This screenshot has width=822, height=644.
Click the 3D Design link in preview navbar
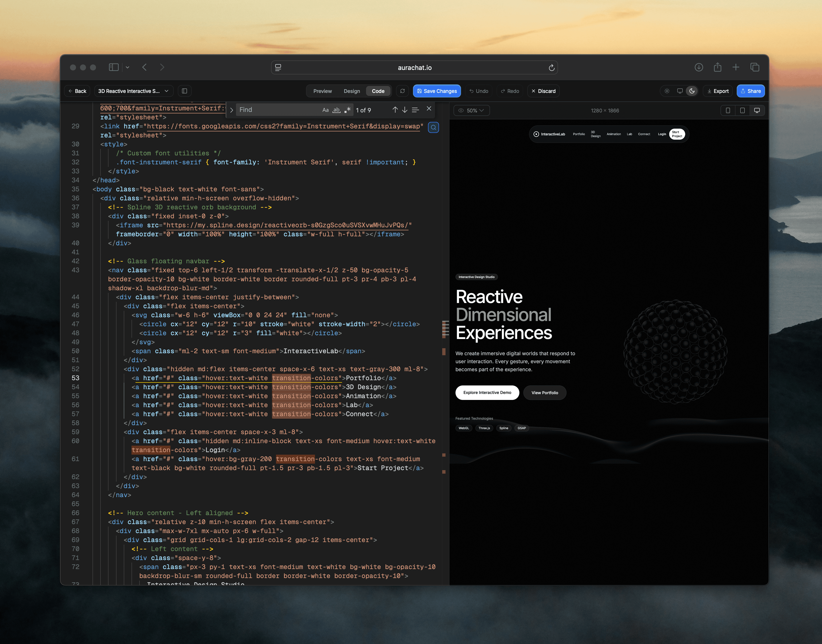[x=595, y=134]
